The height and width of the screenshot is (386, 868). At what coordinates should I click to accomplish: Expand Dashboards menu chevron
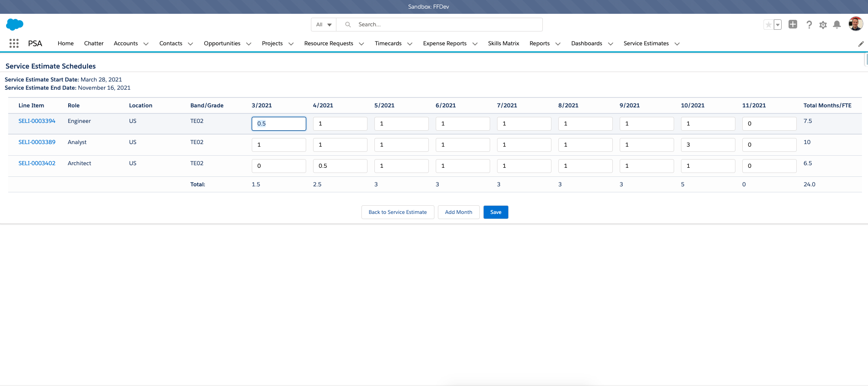[611, 44]
